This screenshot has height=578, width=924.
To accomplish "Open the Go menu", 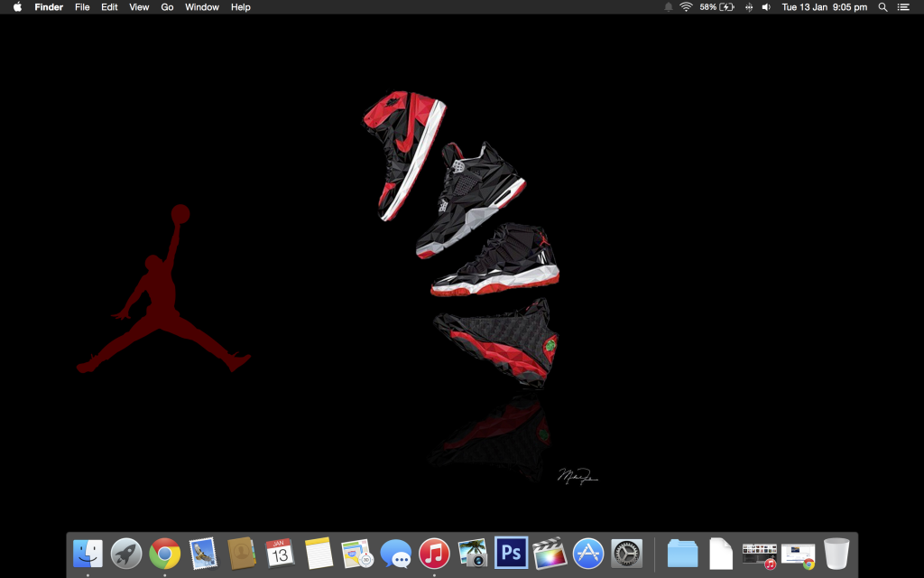I will coord(167,7).
